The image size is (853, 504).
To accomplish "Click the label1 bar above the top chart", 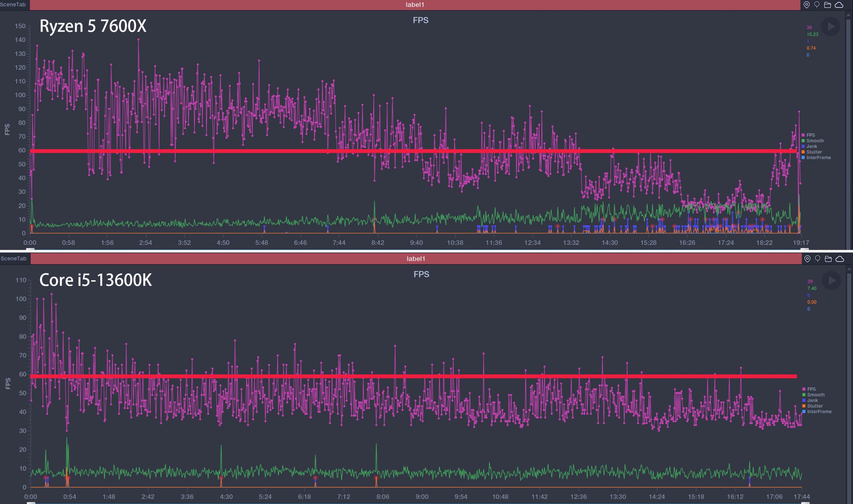I will (x=415, y=5).
